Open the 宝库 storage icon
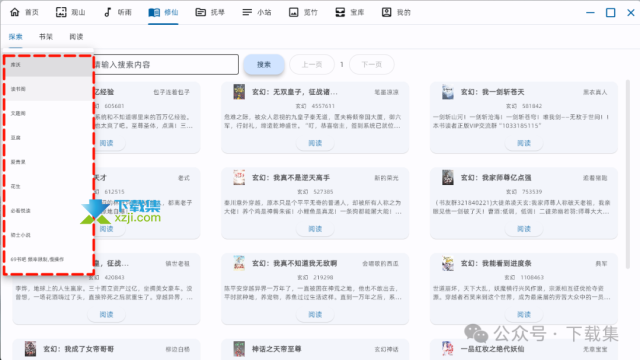 pyautogui.click(x=340, y=12)
